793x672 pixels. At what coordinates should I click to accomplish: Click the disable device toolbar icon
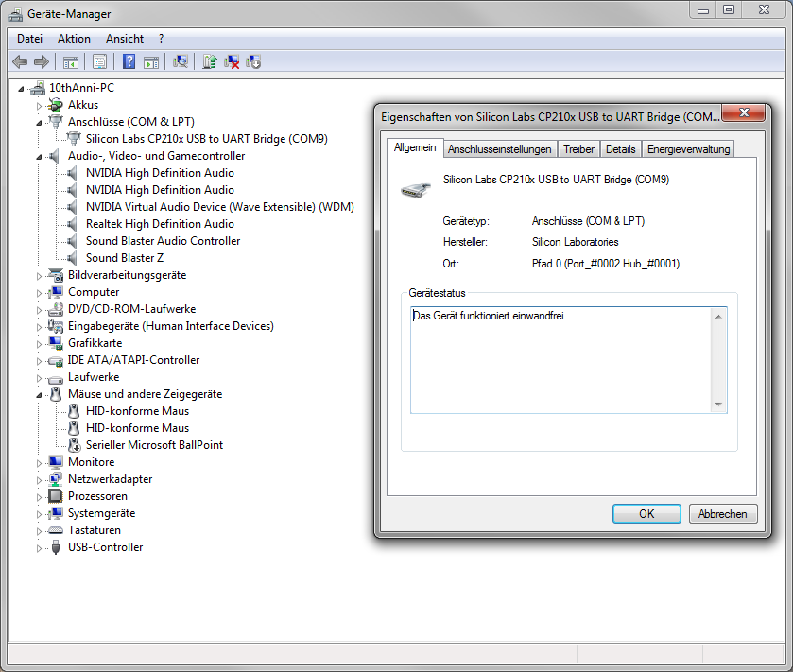pyautogui.click(x=253, y=62)
